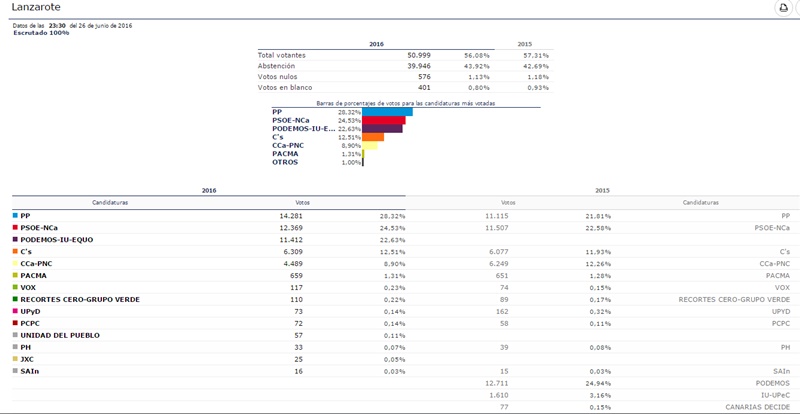Screen dimensions: 800x414
Task: Click the blue PP color square in table
Action: tap(15, 215)
